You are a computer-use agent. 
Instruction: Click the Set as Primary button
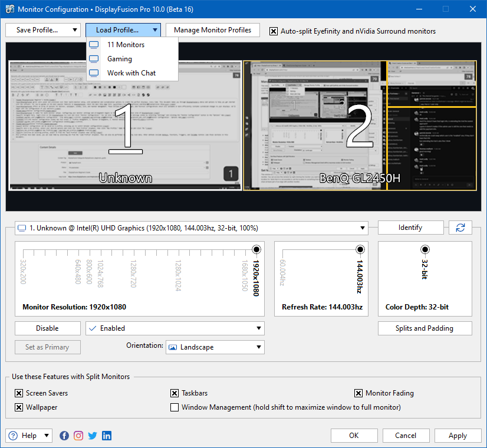tap(48, 347)
